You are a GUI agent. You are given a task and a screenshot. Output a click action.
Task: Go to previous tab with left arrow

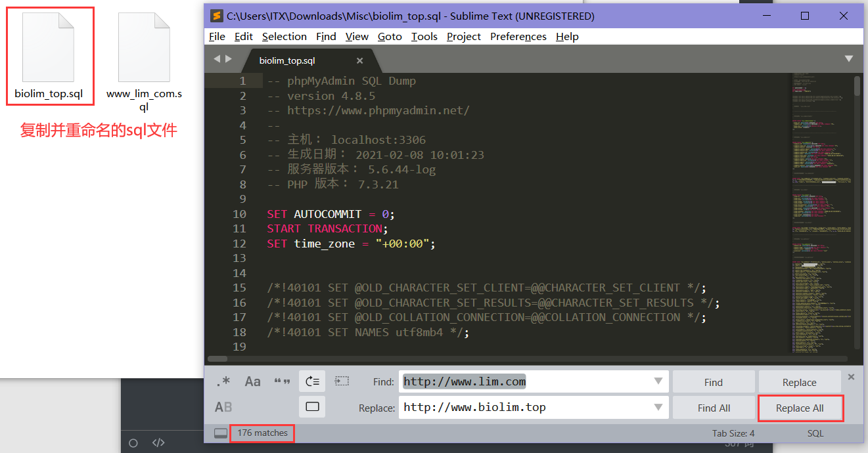(217, 59)
